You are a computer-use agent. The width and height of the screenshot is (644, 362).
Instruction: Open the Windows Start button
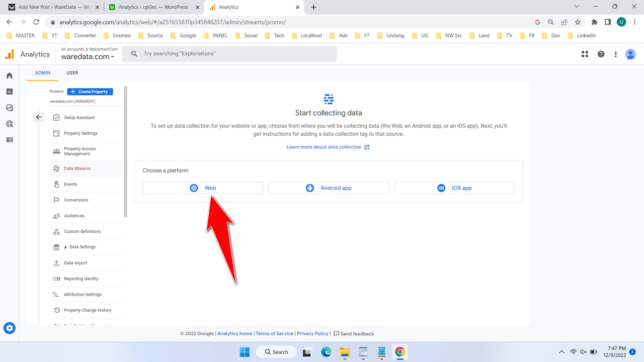(245, 351)
